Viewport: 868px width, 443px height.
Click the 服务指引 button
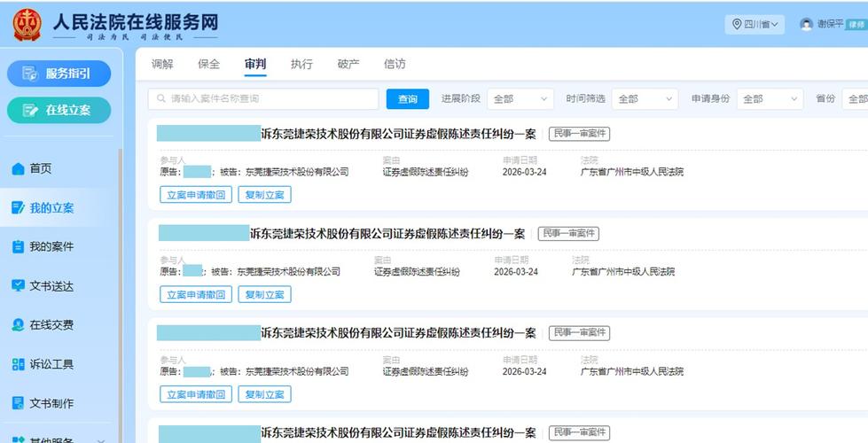(x=59, y=74)
